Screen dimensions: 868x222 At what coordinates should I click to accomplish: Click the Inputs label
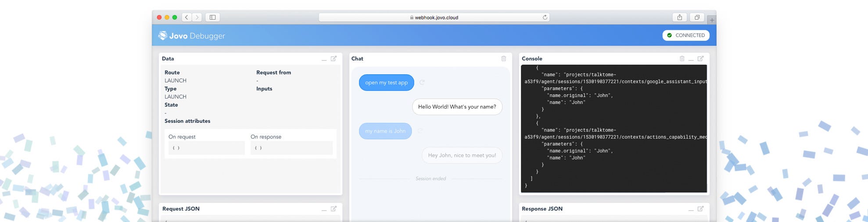[x=264, y=89]
